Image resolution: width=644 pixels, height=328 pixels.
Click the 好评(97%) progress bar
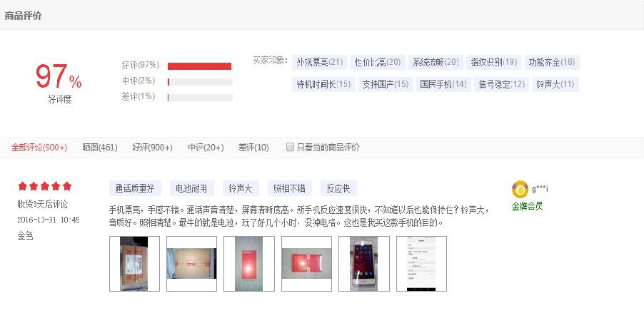(x=200, y=66)
